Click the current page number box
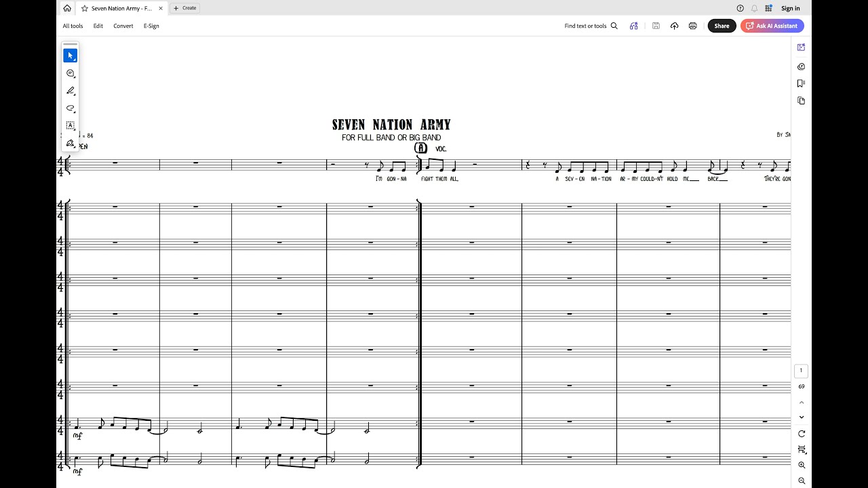Image resolution: width=868 pixels, height=488 pixels. coord(801,371)
